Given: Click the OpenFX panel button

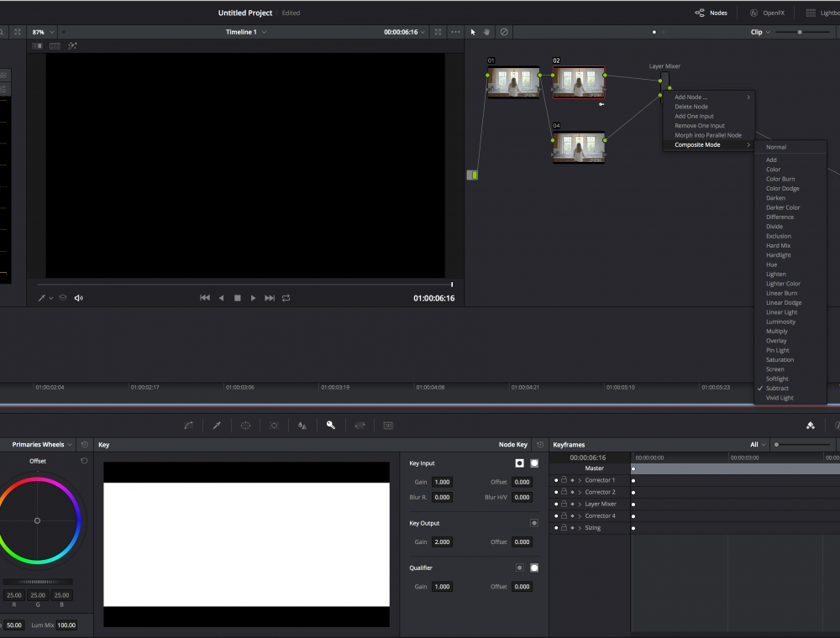Looking at the screenshot, I should pyautogui.click(x=767, y=13).
